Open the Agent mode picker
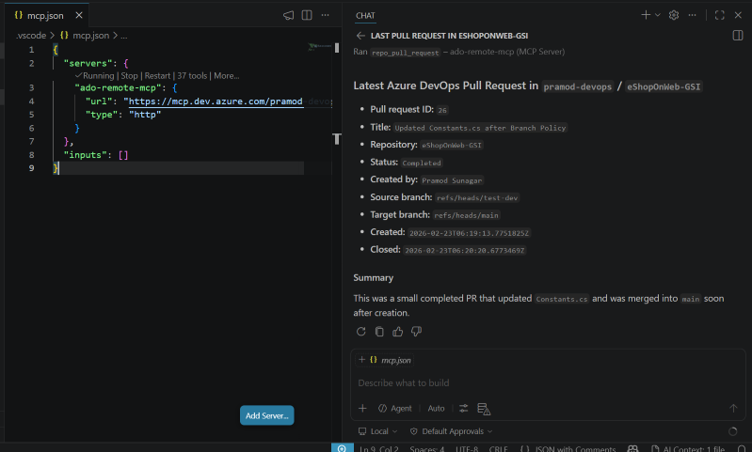Screen dimensions: 752x452 (395, 408)
